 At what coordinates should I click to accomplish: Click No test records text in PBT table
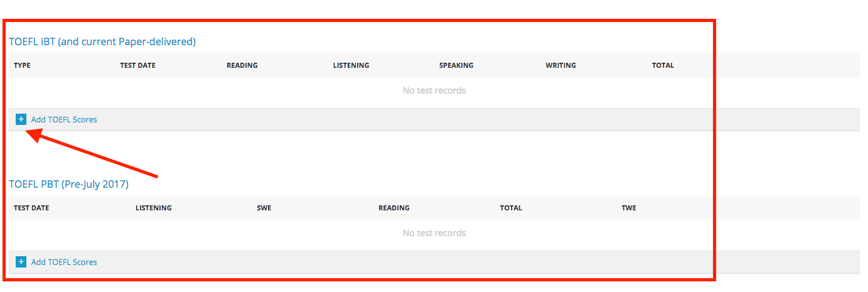[434, 233]
